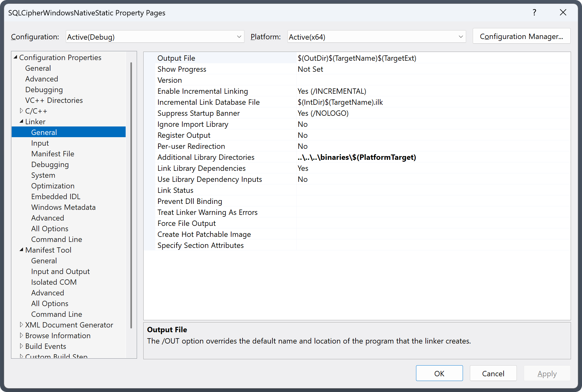Screen dimensions: 582x392
Task: Click Incremental Link Database File value
Action: point(433,102)
